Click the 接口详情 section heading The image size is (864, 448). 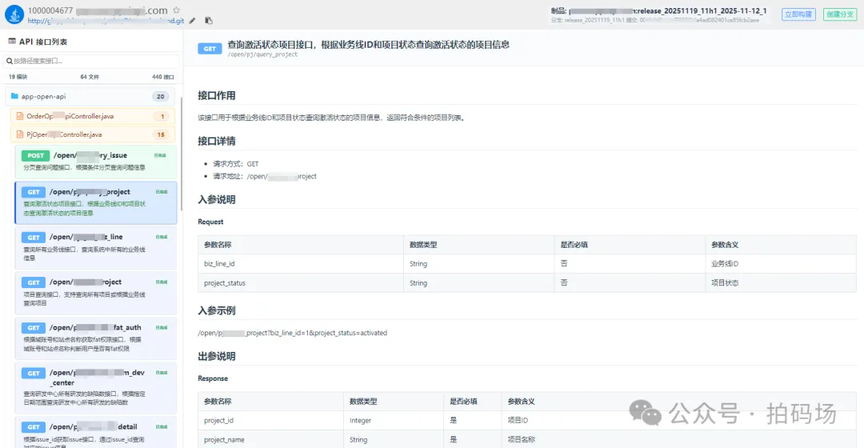[217, 142]
